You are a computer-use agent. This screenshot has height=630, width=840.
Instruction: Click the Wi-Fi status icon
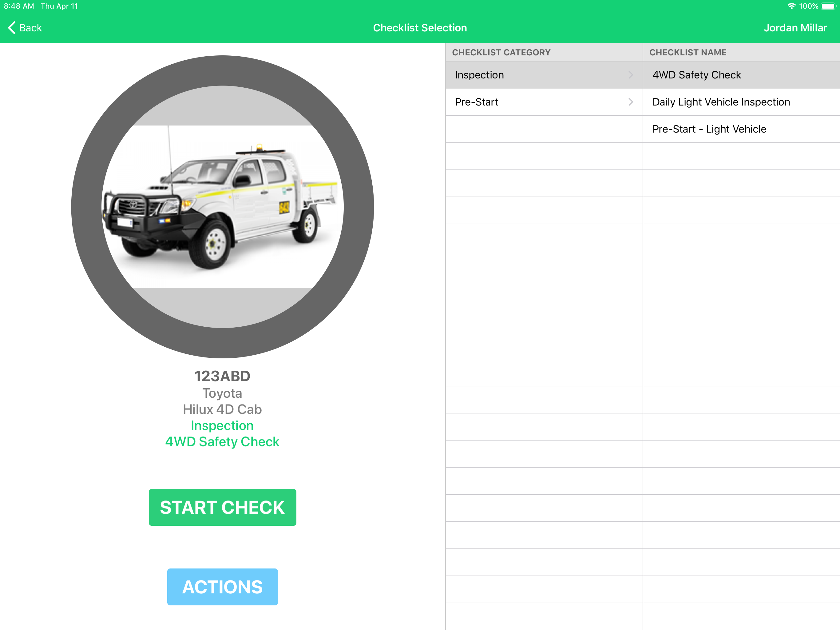[x=791, y=6]
